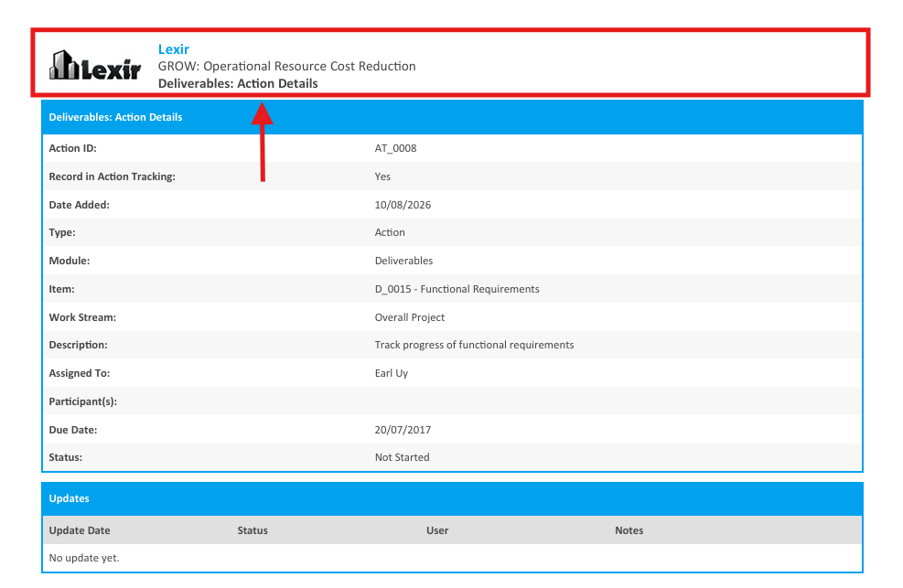Select the due date '20/07/2017'
Viewport: 903px width, 588px height.
click(x=403, y=430)
